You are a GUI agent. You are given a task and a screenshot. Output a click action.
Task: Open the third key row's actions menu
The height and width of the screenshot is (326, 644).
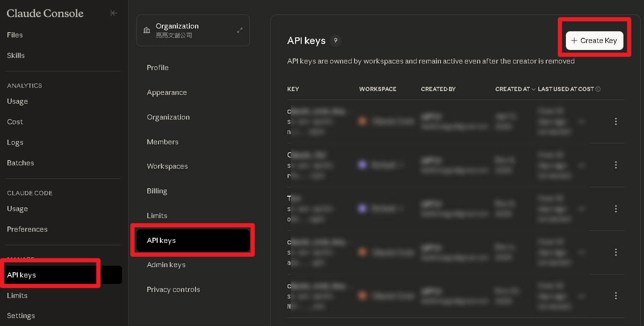coord(616,209)
